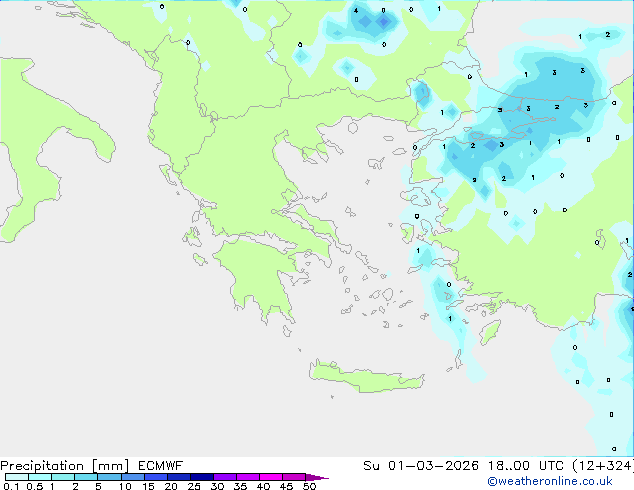Click the legend label '0.1'
The image size is (634, 490).
[x=11, y=486]
